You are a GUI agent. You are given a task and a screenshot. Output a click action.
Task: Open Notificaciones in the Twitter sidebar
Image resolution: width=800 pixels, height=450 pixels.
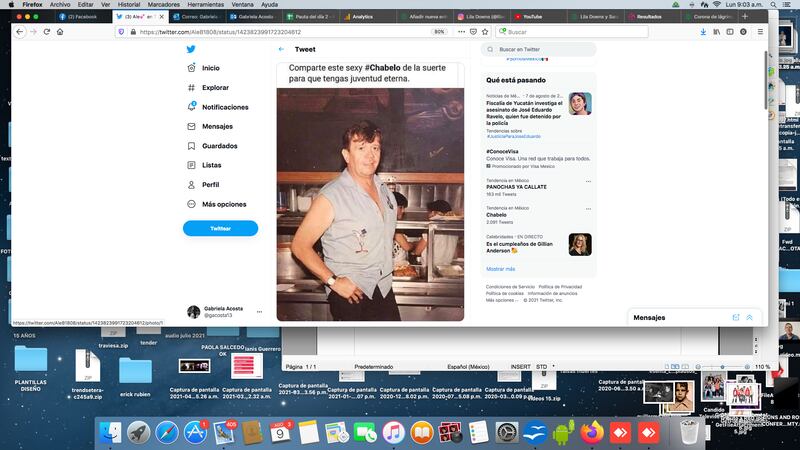coord(218,107)
